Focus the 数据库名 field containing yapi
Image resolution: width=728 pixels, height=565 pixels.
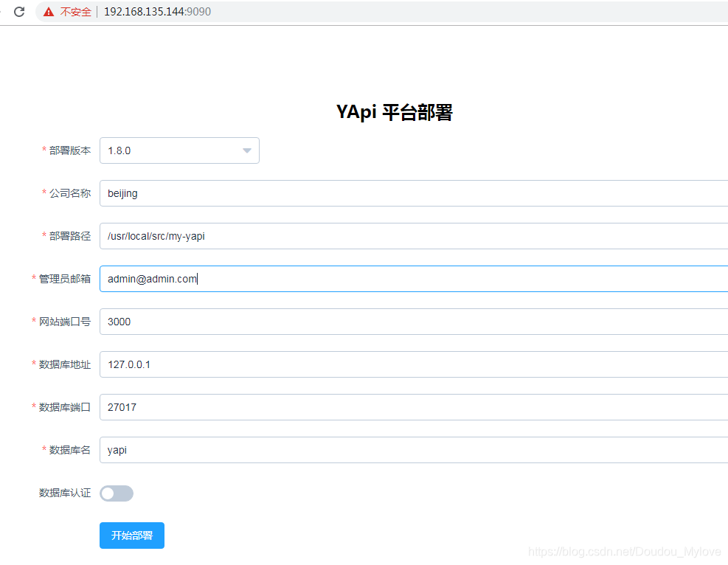295,450
